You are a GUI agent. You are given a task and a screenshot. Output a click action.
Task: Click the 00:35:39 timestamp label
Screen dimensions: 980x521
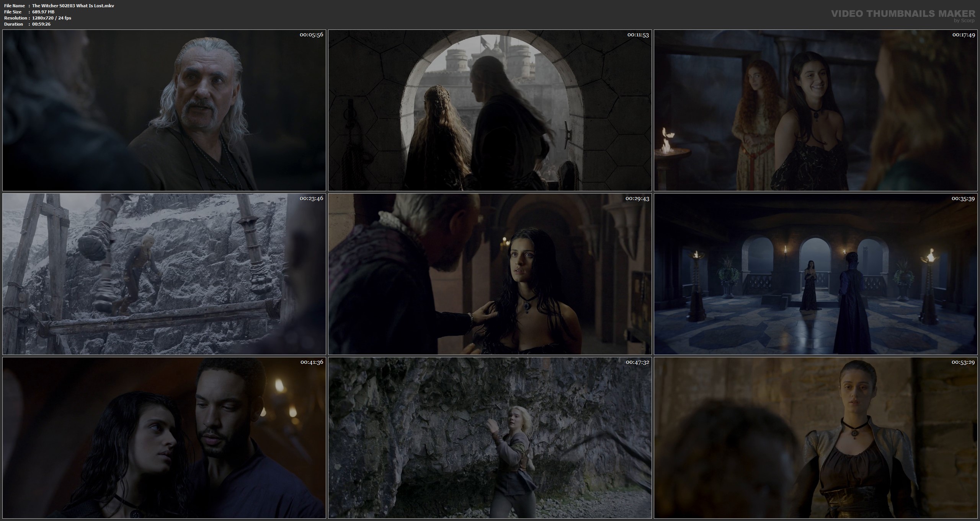[x=963, y=199]
